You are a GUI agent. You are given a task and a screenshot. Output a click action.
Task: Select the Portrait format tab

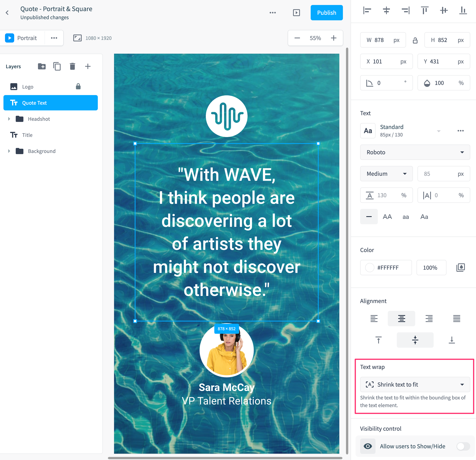(22, 38)
